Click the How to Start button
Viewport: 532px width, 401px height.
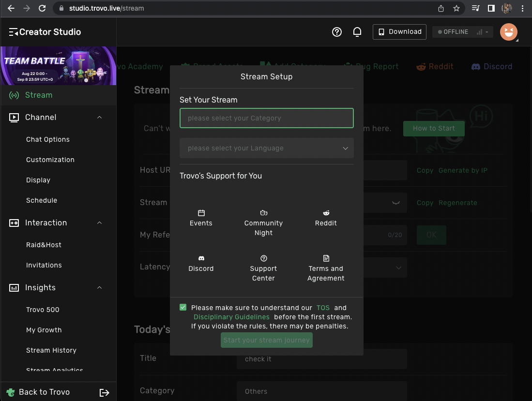tap(434, 129)
